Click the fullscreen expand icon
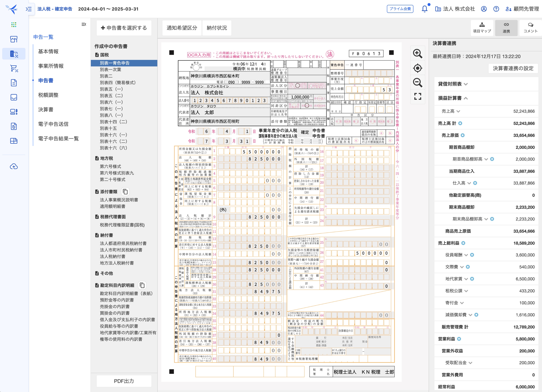542x392 pixels. click(x=418, y=96)
